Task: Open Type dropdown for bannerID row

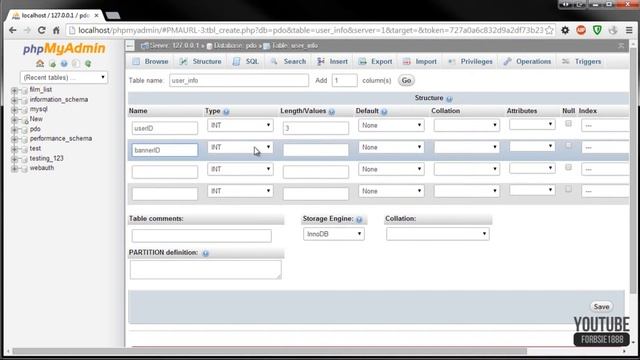Action: tap(240, 147)
